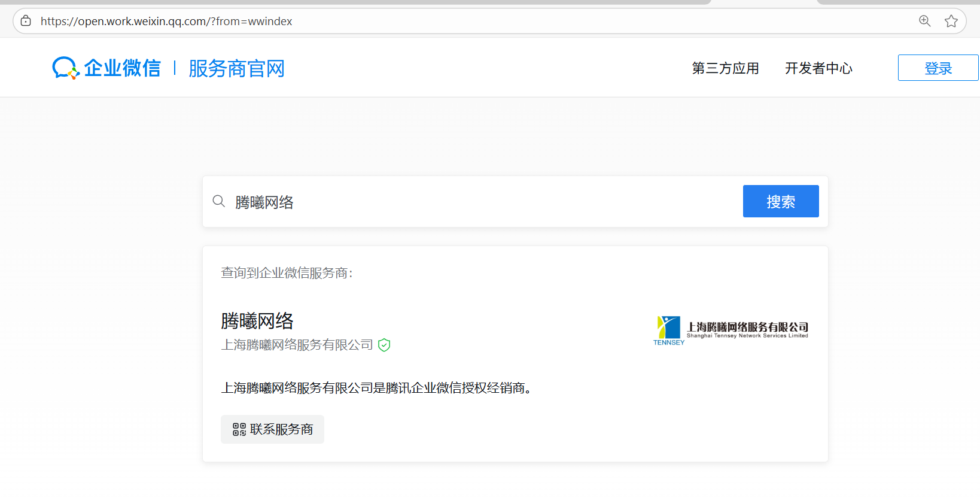Click the site information lock icon
980x497 pixels.
click(26, 21)
